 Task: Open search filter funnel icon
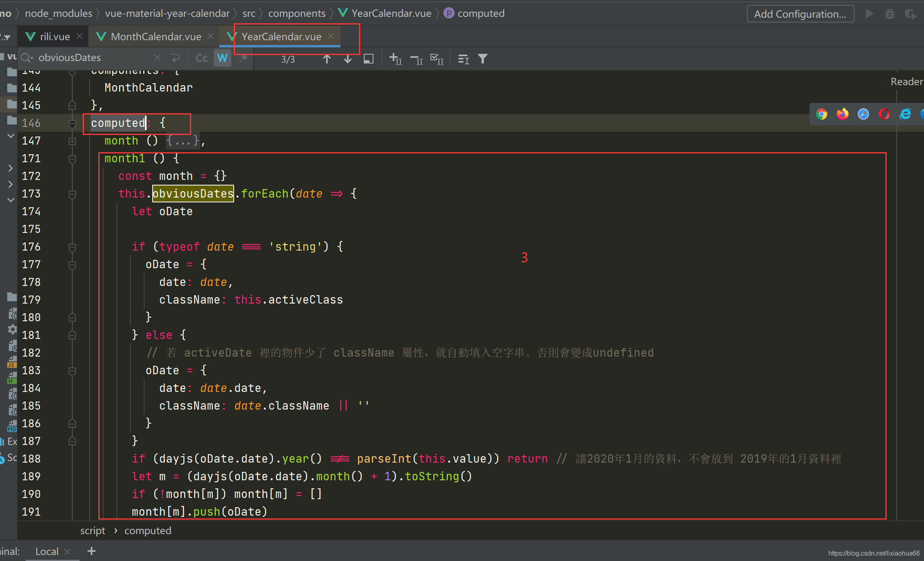pyautogui.click(x=483, y=59)
